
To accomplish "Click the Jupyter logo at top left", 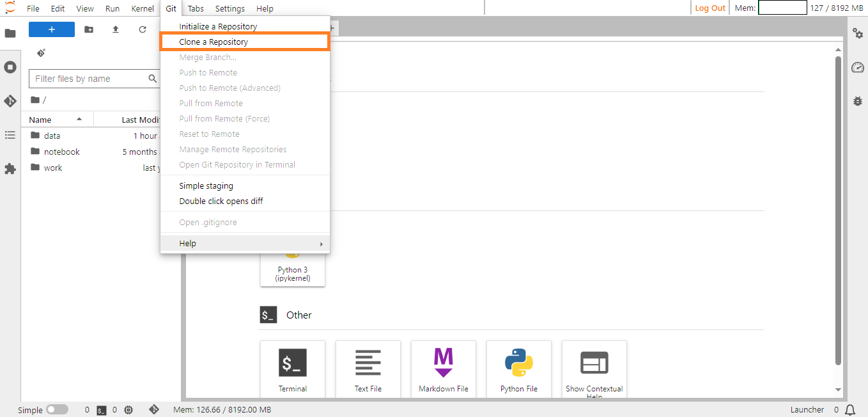I will (10, 8).
